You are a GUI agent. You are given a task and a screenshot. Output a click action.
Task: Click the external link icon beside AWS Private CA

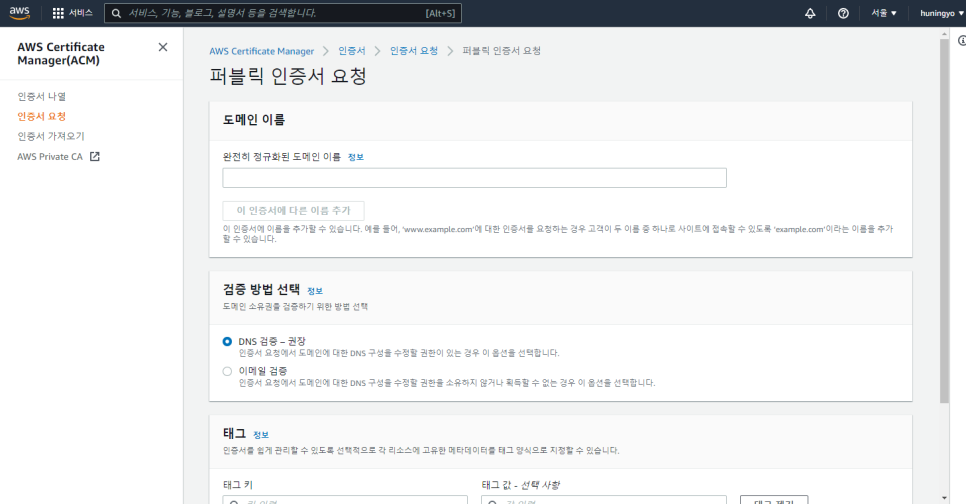tap(95, 156)
